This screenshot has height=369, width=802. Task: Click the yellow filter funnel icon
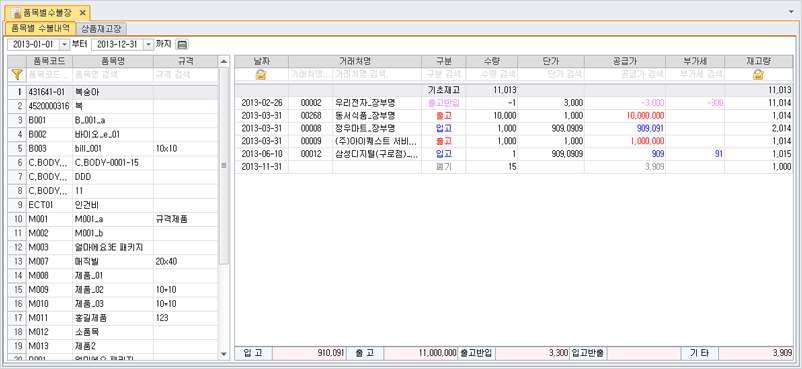tap(17, 75)
